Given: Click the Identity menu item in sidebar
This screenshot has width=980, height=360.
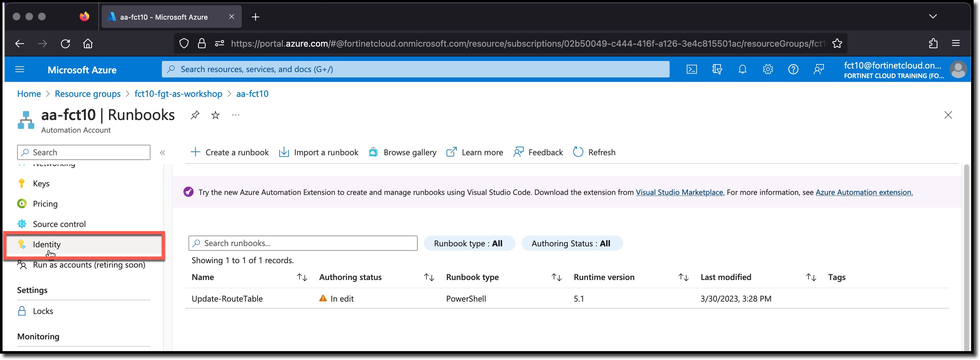Looking at the screenshot, I should point(46,244).
